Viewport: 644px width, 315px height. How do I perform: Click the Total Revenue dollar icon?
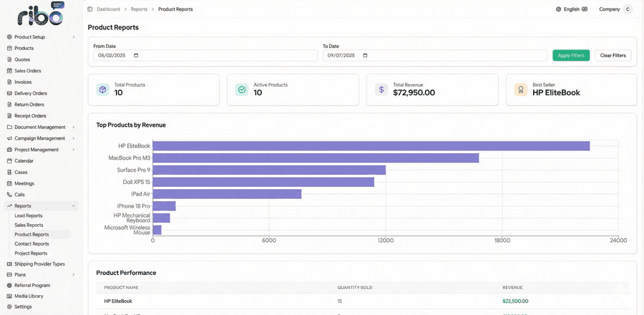381,89
